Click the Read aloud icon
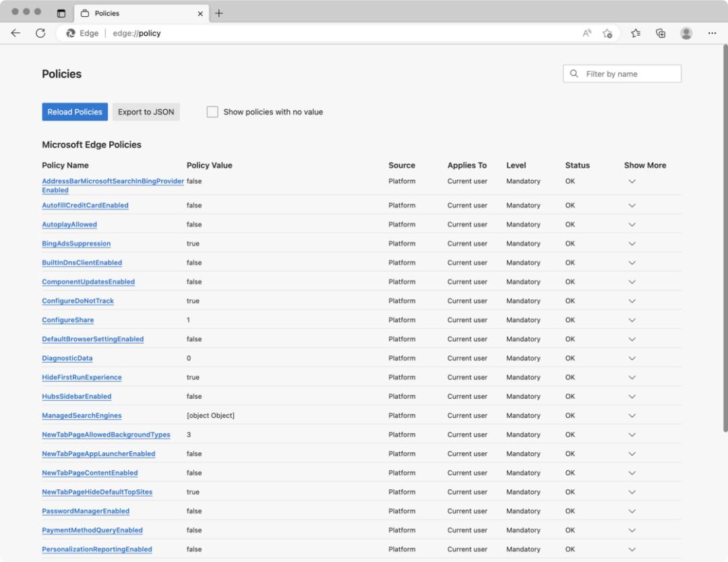728x562 pixels. (587, 33)
